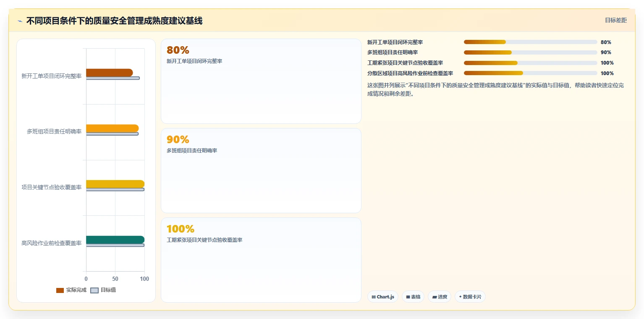The height and width of the screenshot is (319, 644).
Task: Click the 多班组项目责任明确率 card caption
Action: (192, 151)
